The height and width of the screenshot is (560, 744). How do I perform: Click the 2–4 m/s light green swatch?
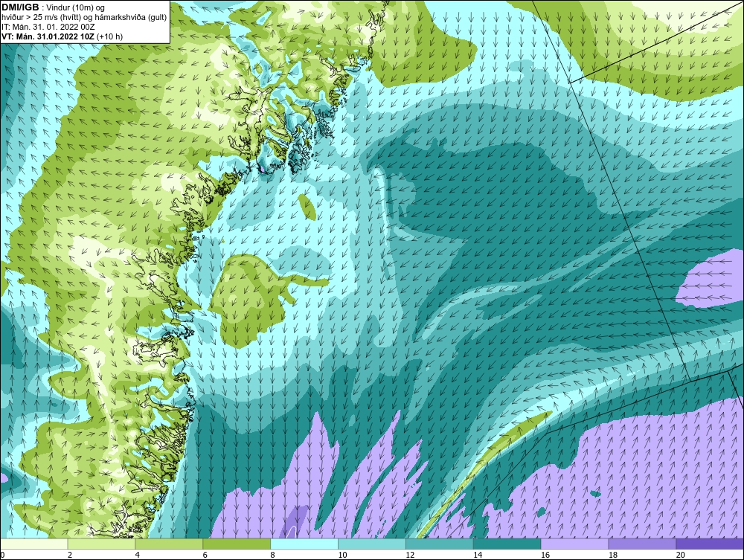pos(101,544)
